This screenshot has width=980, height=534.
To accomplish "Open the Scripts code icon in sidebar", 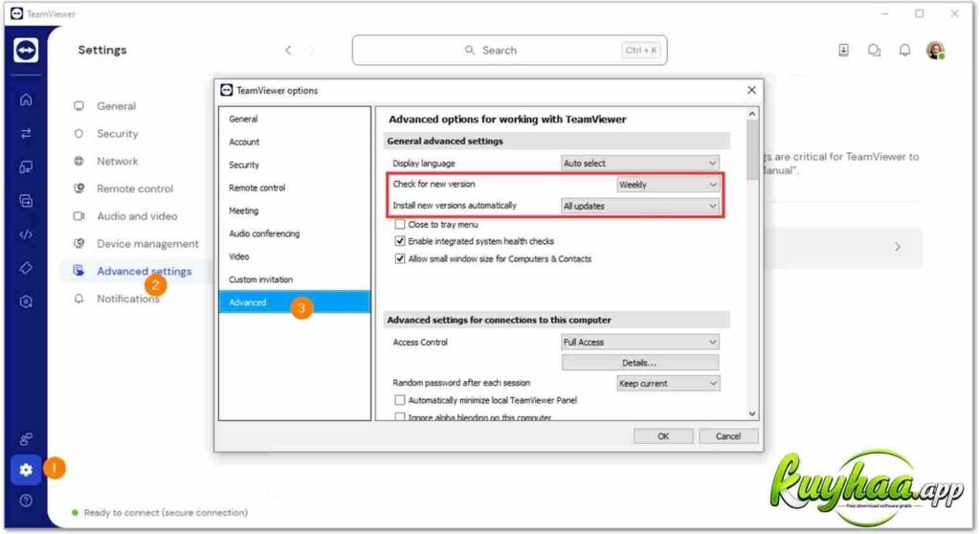I will pos(26,234).
